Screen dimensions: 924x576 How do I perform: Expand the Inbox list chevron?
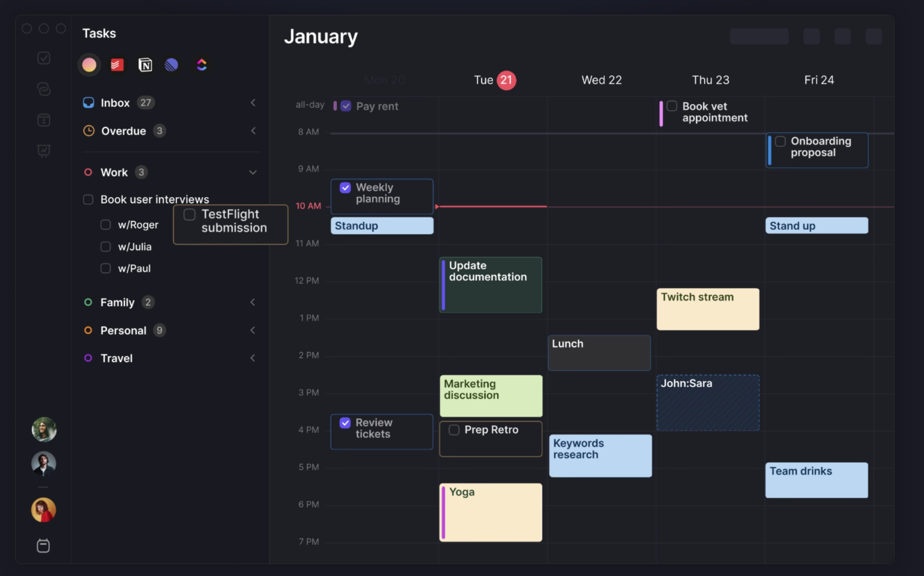[253, 103]
